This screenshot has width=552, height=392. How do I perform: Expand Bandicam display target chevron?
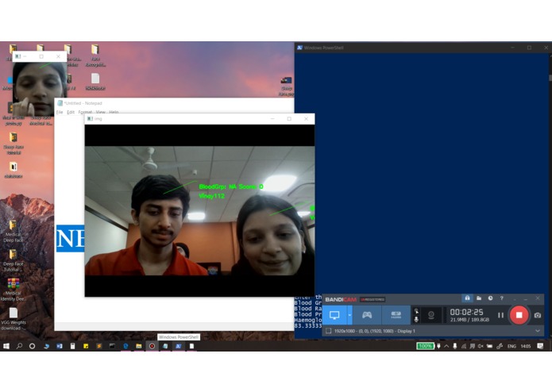coord(538,331)
